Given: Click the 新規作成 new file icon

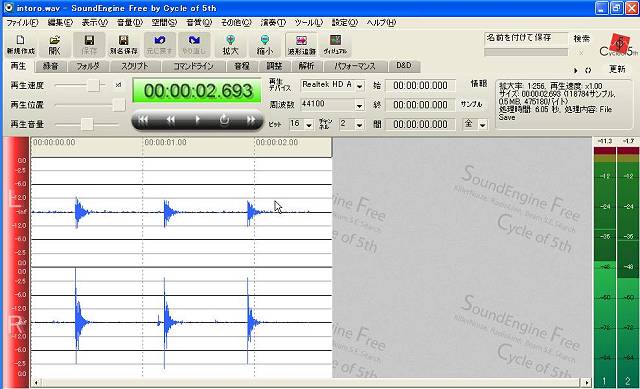Looking at the screenshot, I should tap(20, 44).
